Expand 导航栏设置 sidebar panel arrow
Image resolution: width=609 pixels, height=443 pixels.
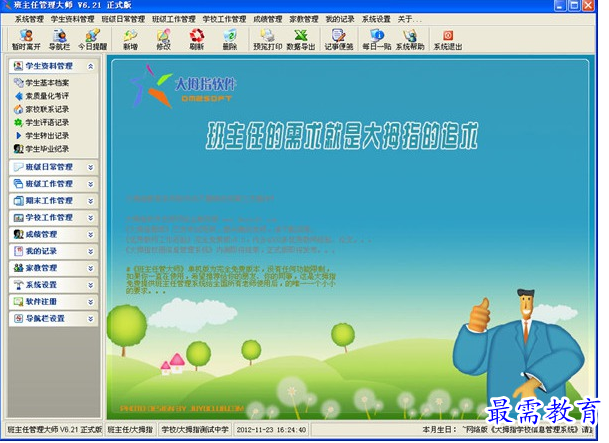pos(90,319)
